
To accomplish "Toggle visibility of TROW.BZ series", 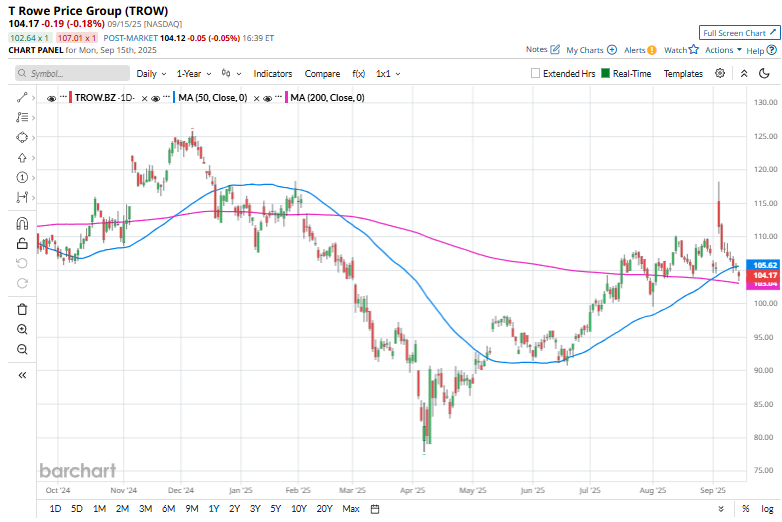I will click(51, 98).
